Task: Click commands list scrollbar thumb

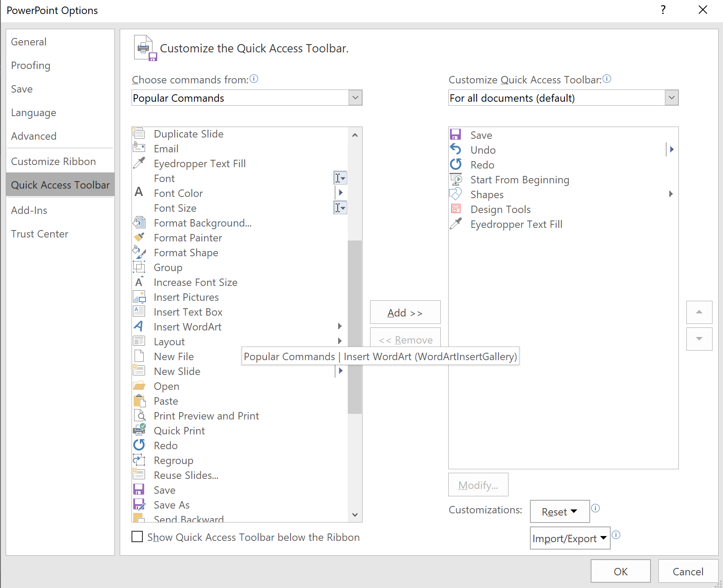Action: pyautogui.click(x=355, y=327)
